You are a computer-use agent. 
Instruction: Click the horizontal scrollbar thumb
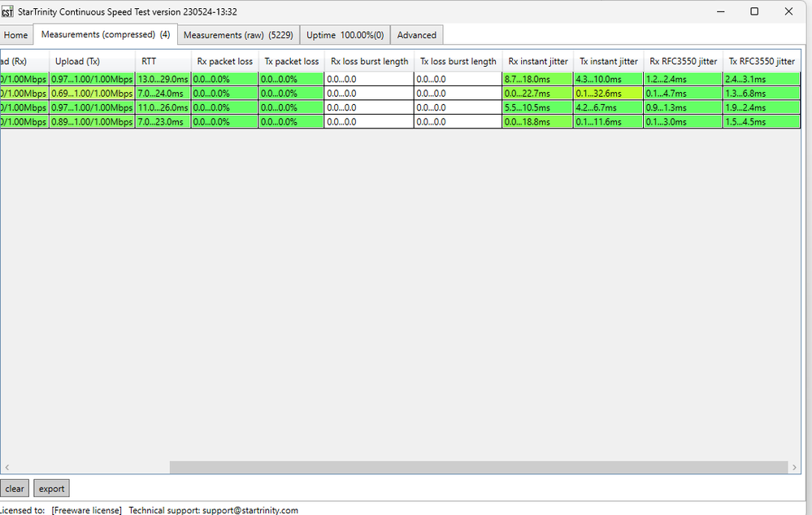[479, 467]
